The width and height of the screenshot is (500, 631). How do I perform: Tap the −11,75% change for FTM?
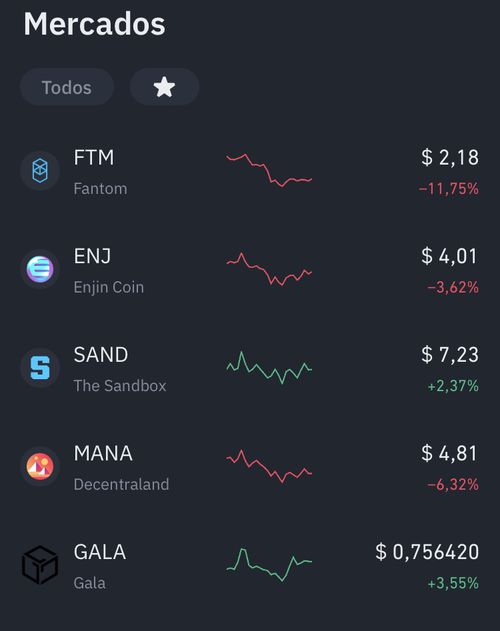coord(449,189)
